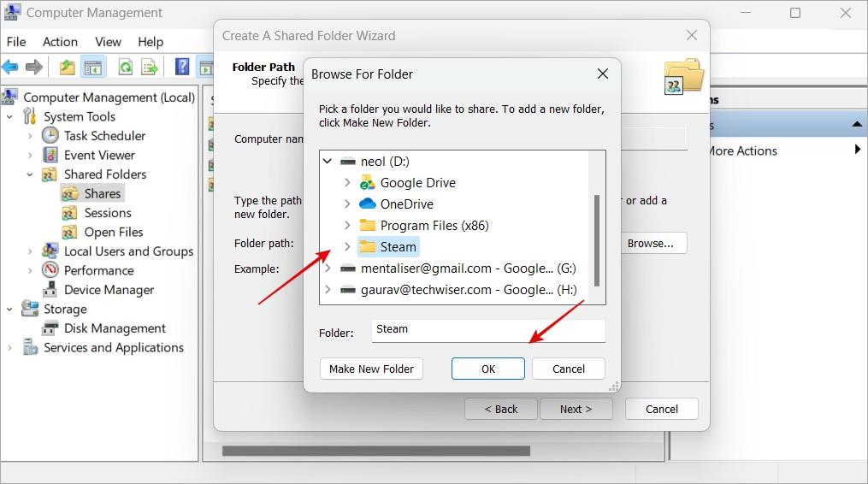The height and width of the screenshot is (484, 868).
Task: Click the Folder name input field
Action: pyautogui.click(x=488, y=330)
